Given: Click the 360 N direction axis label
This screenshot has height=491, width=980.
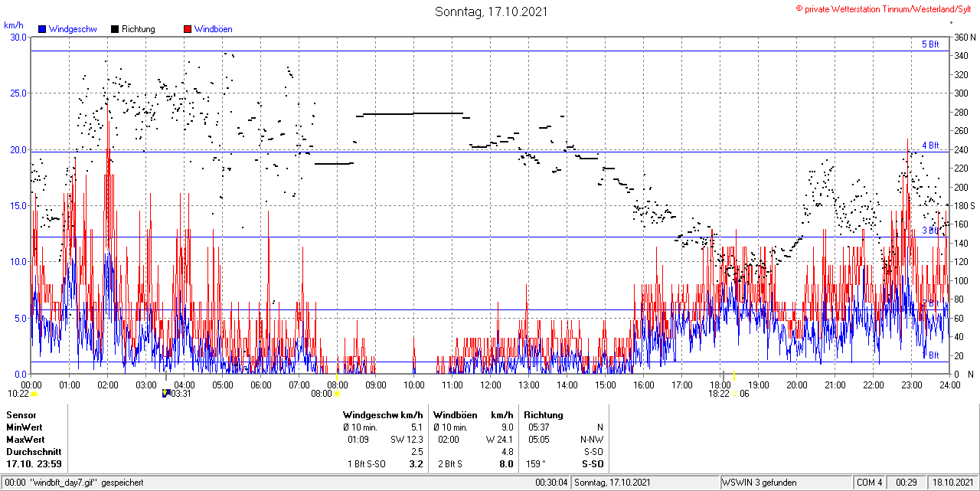Looking at the screenshot, I should click(x=965, y=37).
